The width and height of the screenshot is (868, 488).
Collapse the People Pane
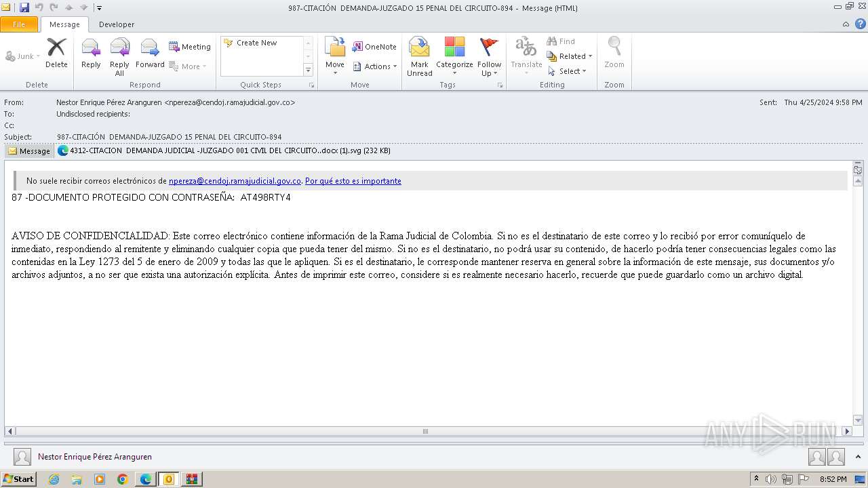(859, 457)
